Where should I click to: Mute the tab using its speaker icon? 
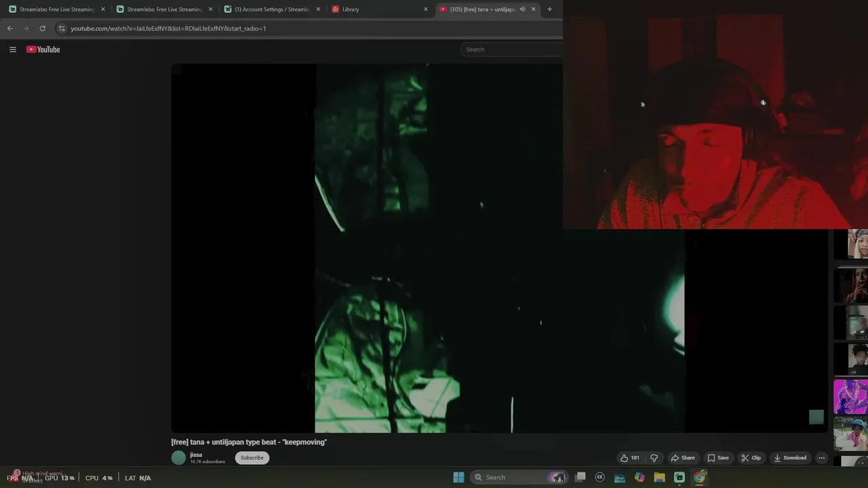(x=522, y=9)
